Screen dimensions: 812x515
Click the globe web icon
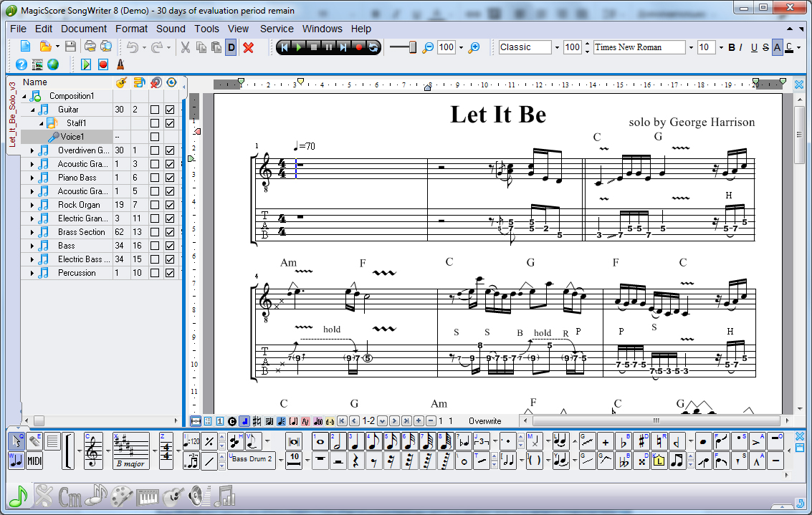53,64
